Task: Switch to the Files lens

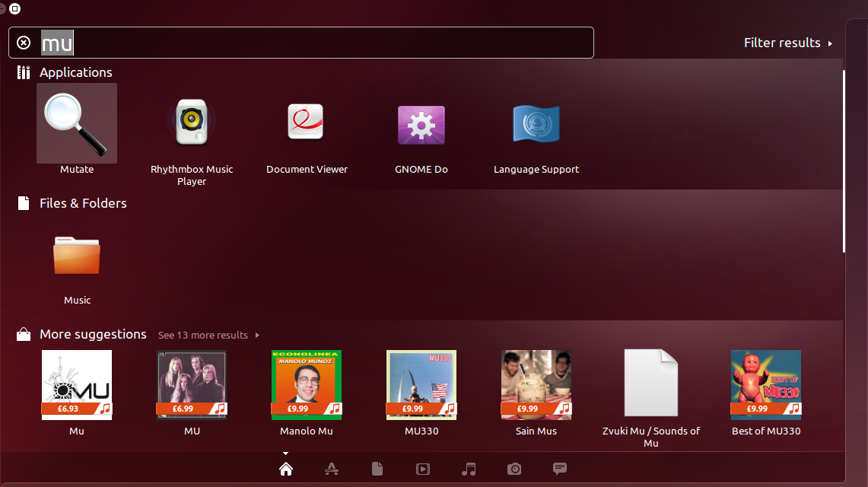Action: [377, 469]
